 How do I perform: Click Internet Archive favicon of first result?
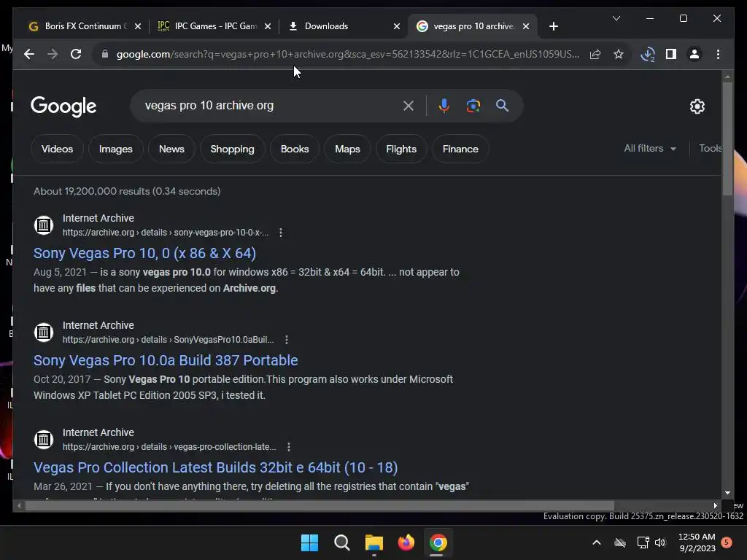[x=43, y=225]
